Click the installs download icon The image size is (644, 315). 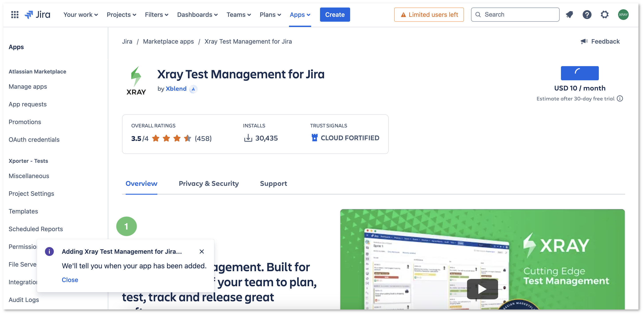coord(248,138)
